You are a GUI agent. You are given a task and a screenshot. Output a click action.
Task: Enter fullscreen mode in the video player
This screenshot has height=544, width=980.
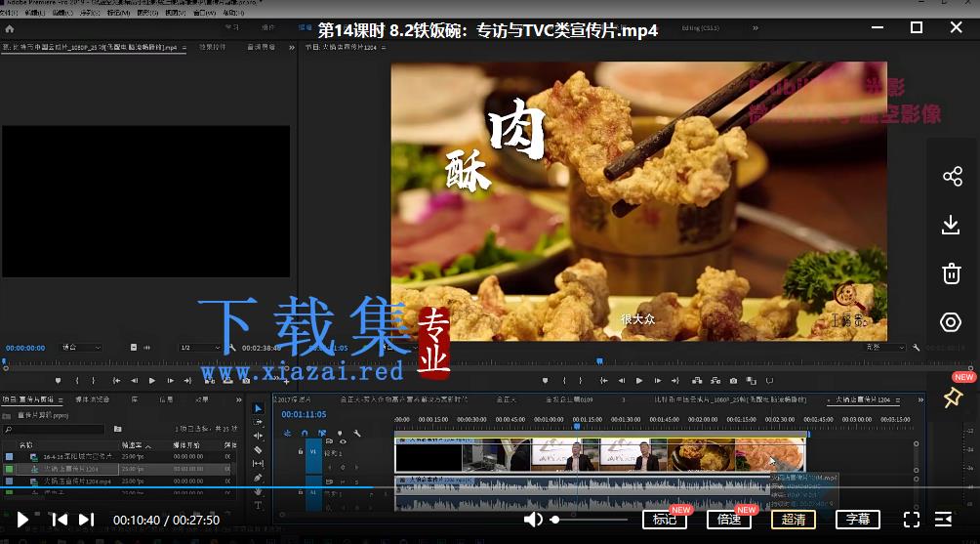(912, 519)
